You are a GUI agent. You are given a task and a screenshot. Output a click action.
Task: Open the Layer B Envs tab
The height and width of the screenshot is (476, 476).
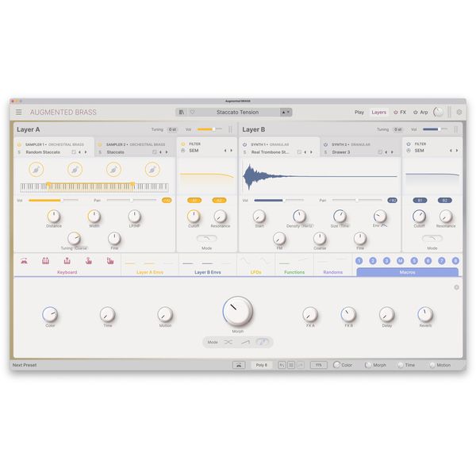(208, 272)
